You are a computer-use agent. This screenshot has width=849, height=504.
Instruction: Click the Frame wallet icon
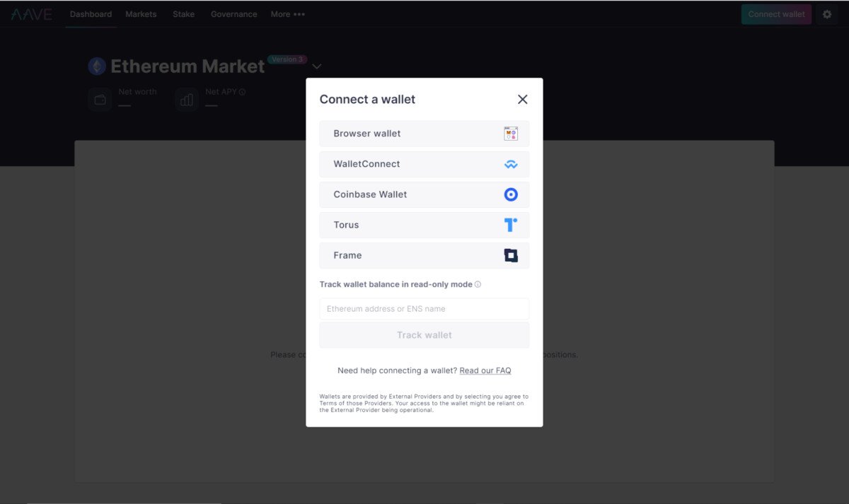pos(511,254)
